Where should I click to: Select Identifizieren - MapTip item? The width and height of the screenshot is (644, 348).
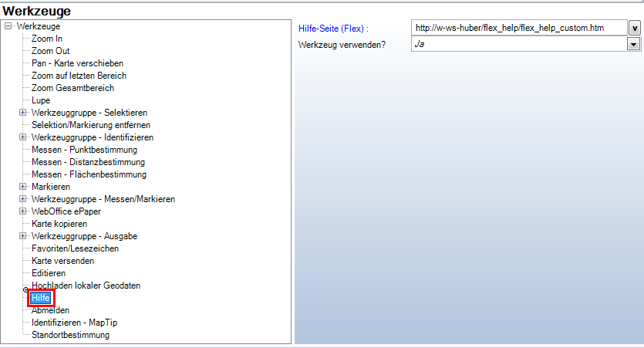coord(74,323)
